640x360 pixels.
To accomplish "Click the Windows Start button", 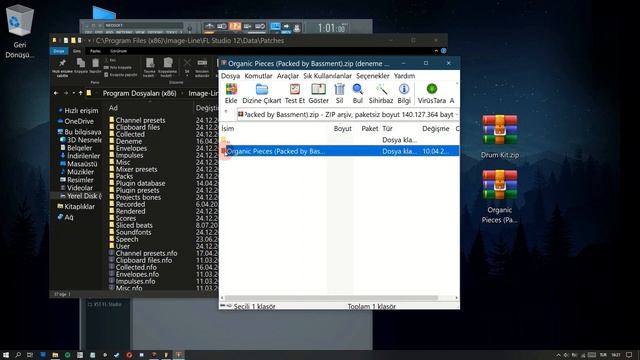I will (6, 355).
